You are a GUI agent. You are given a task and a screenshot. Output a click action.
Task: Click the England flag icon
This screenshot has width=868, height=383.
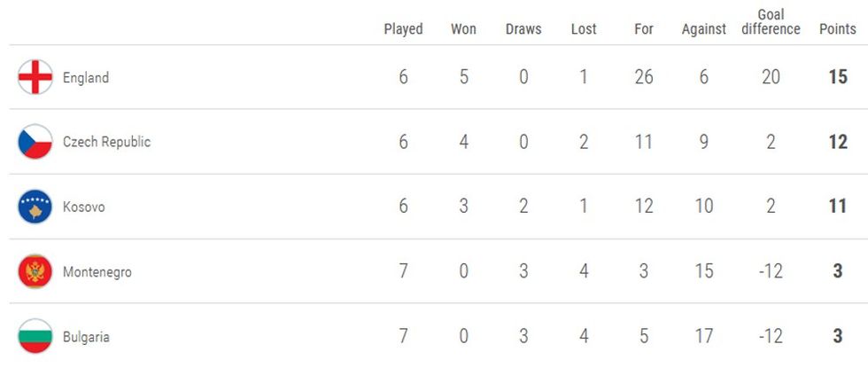click(x=35, y=77)
